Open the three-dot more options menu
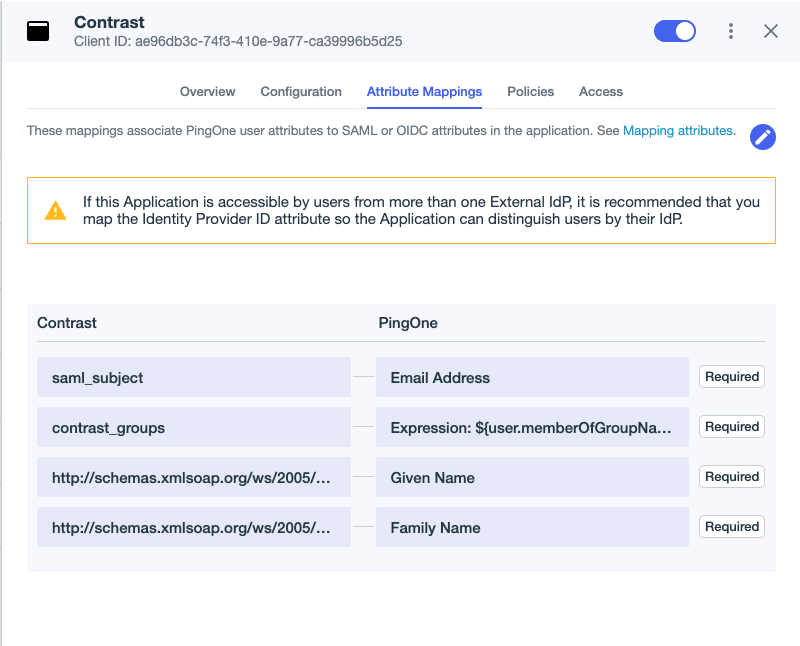Image resolution: width=800 pixels, height=646 pixels. [x=731, y=31]
